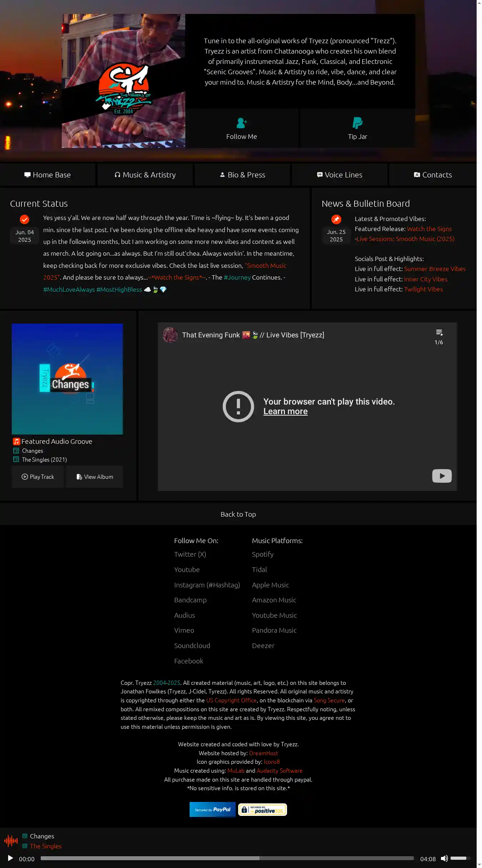
Task: Click the View Album button
Action: click(95, 477)
